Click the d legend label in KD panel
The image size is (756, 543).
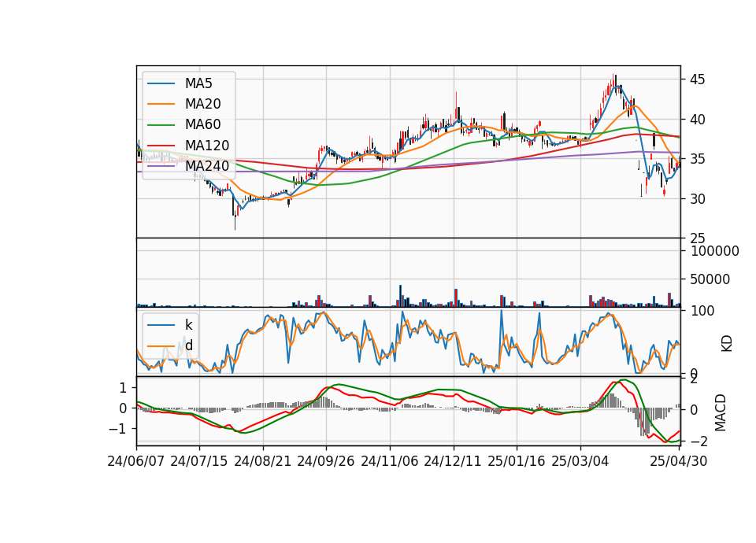click(188, 345)
